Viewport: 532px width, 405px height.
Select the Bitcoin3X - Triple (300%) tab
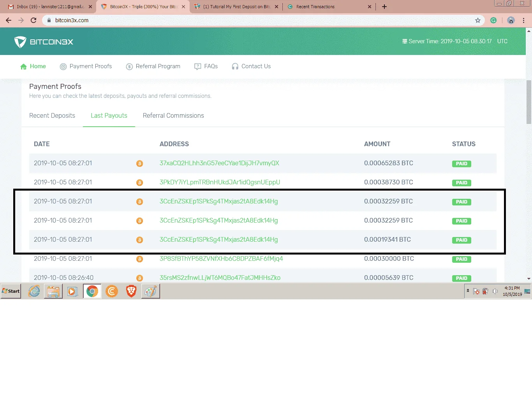(x=143, y=7)
